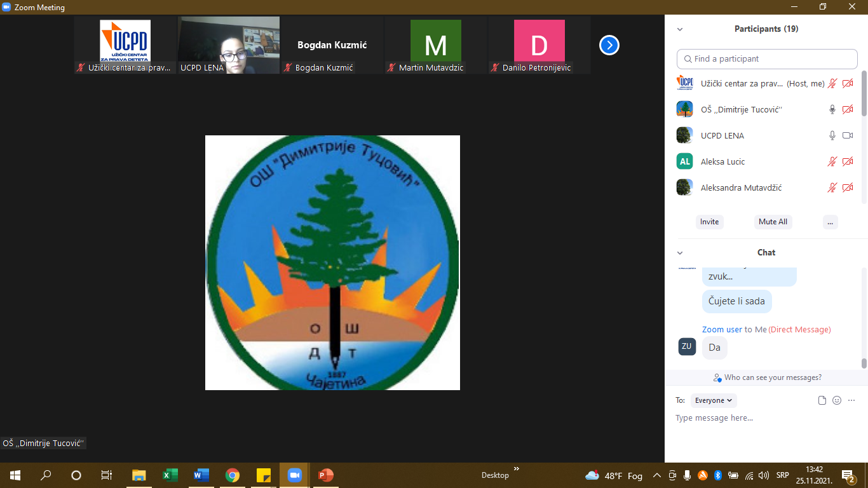Click the Avast antivirus tray icon
This screenshot has height=488, width=868.
[x=703, y=475]
